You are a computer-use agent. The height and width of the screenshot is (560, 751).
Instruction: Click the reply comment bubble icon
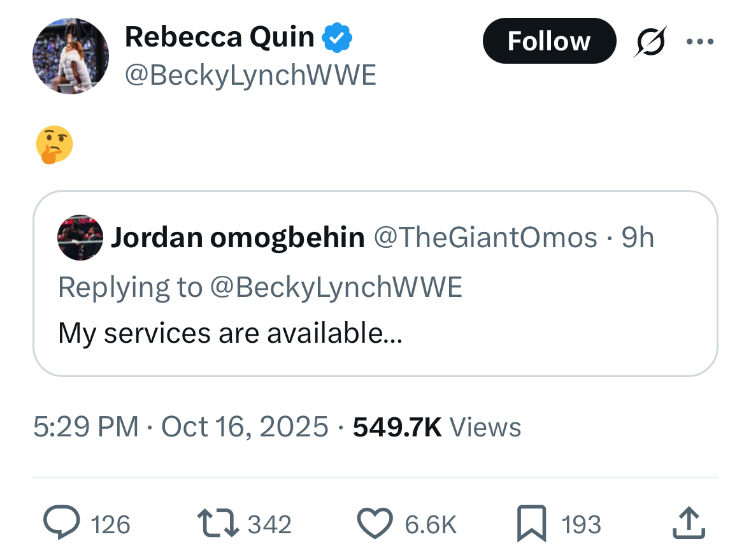61,524
